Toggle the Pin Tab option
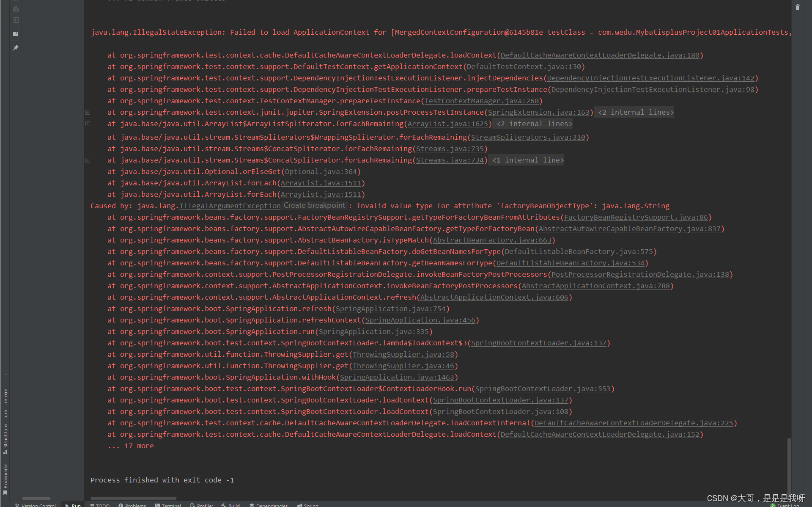The width and height of the screenshot is (812, 507). (x=16, y=47)
